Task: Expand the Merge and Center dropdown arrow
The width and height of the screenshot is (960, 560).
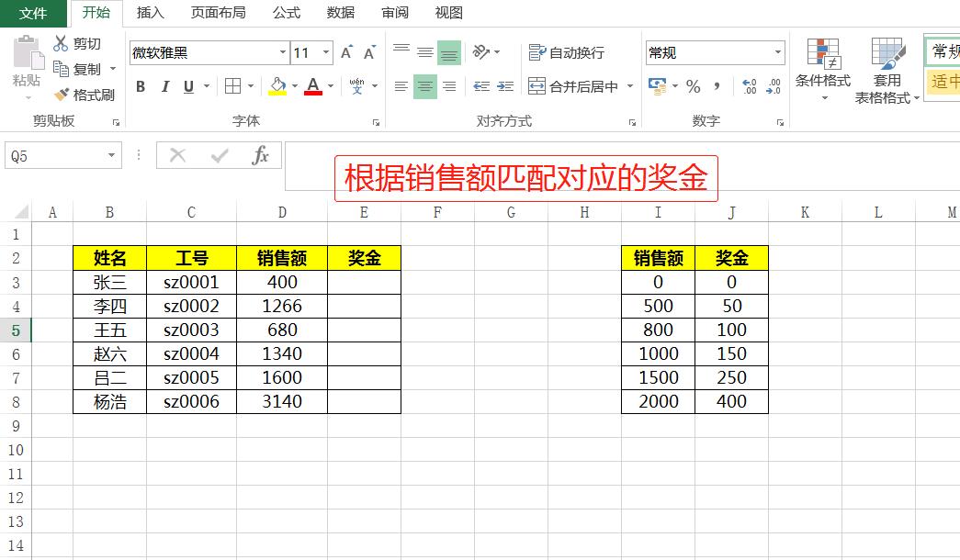Action: 630,86
